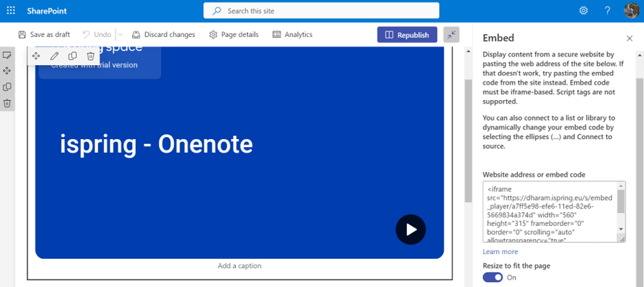
Task: Click the ispring - Onenote title text
Action: (x=156, y=145)
